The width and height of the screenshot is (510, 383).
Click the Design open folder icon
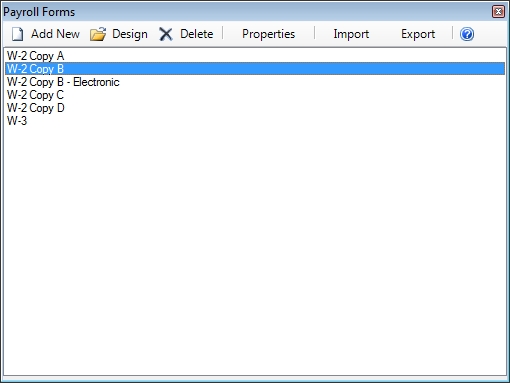[x=98, y=34]
